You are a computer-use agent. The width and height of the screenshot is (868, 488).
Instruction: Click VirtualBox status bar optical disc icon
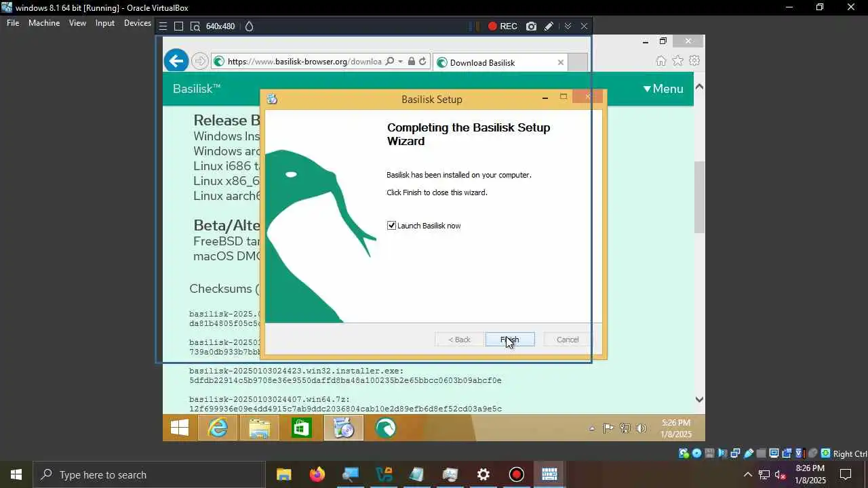click(696, 453)
